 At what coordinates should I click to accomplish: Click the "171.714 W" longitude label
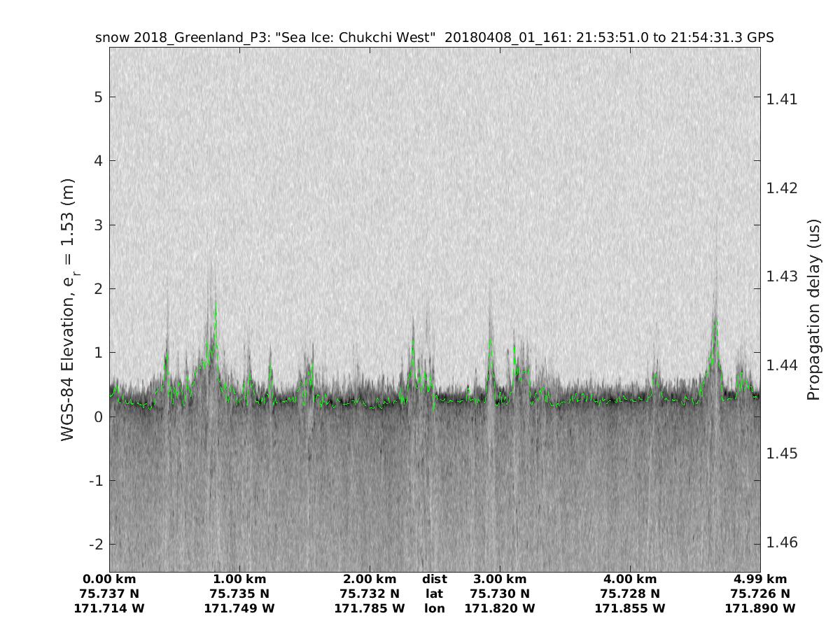pos(109,609)
